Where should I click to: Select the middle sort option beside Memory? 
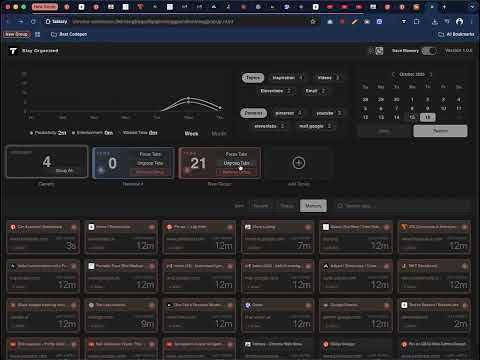287,206
